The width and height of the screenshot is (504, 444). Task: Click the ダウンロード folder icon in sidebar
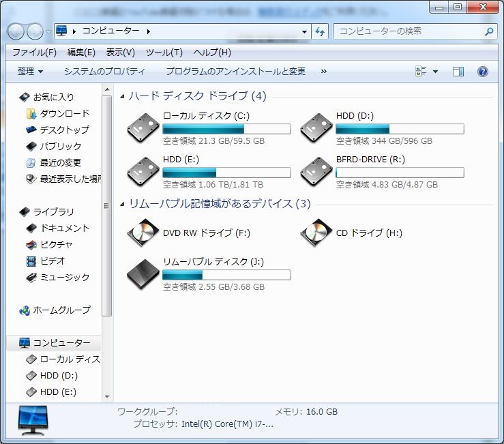pos(31,113)
